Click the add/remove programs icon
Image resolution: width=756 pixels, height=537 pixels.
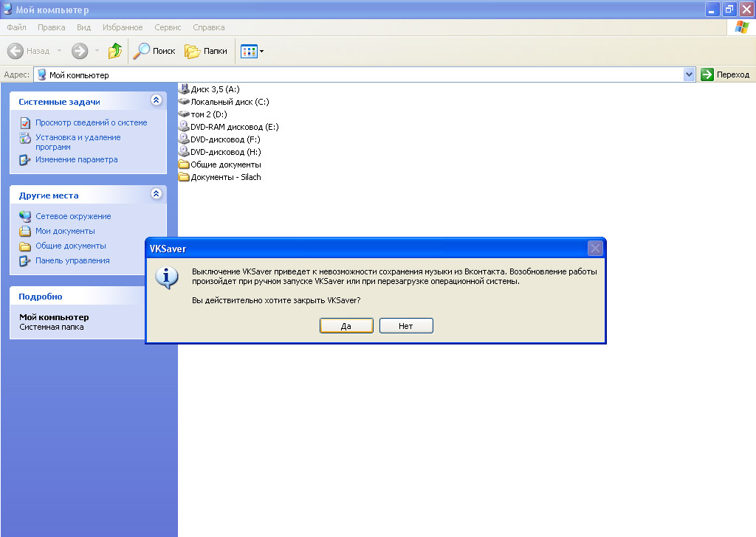25,138
